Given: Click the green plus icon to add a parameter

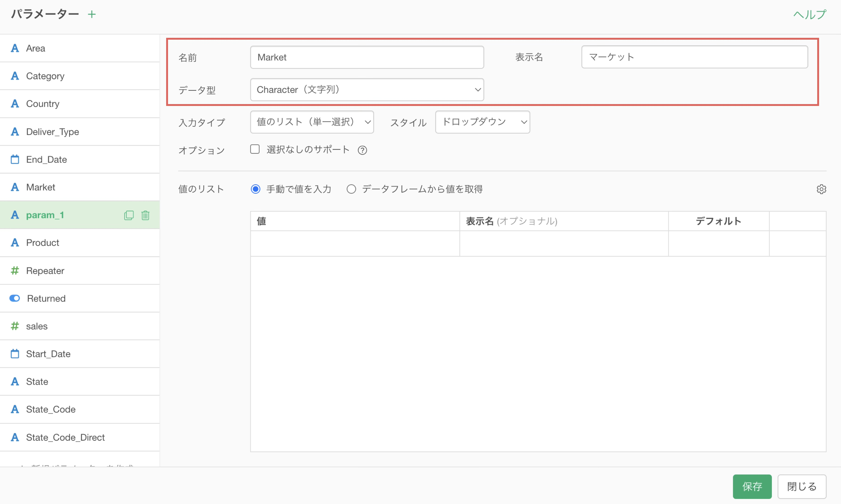Looking at the screenshot, I should tap(92, 14).
